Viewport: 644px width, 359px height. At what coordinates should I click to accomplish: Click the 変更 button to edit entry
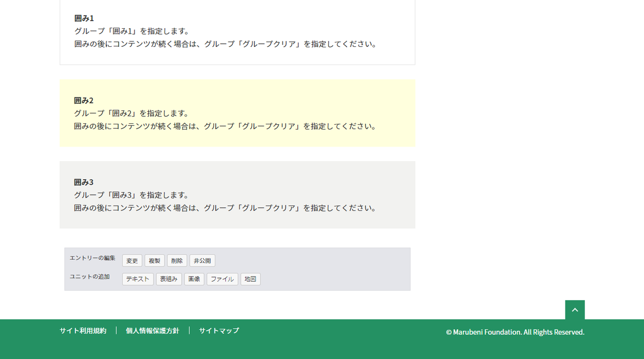pos(132,261)
